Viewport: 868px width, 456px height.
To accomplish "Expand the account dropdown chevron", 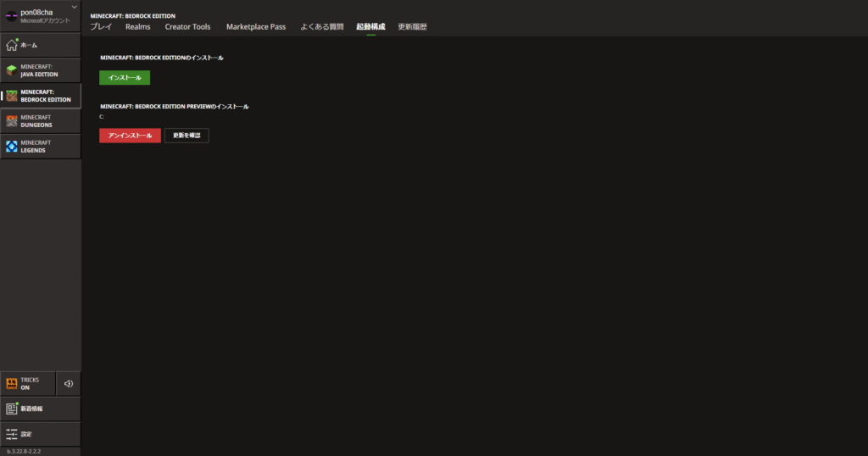I will tap(75, 8).
